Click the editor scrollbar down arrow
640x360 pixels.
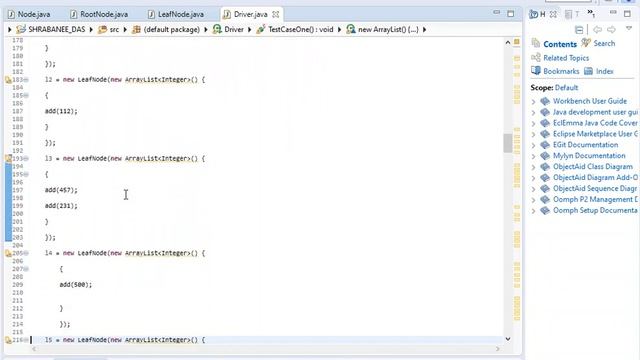coord(508,339)
